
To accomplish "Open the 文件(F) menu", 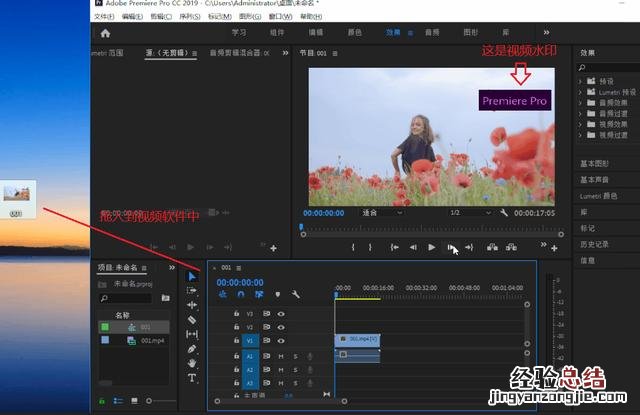I will pyautogui.click(x=103, y=17).
